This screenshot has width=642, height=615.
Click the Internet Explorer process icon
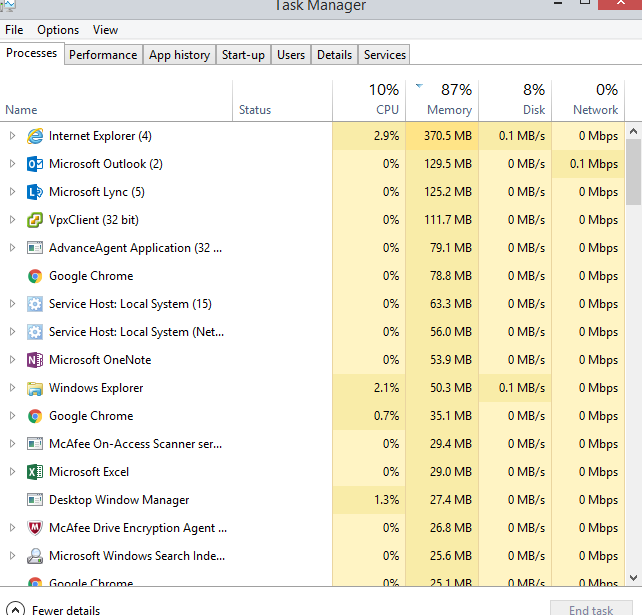coord(35,136)
